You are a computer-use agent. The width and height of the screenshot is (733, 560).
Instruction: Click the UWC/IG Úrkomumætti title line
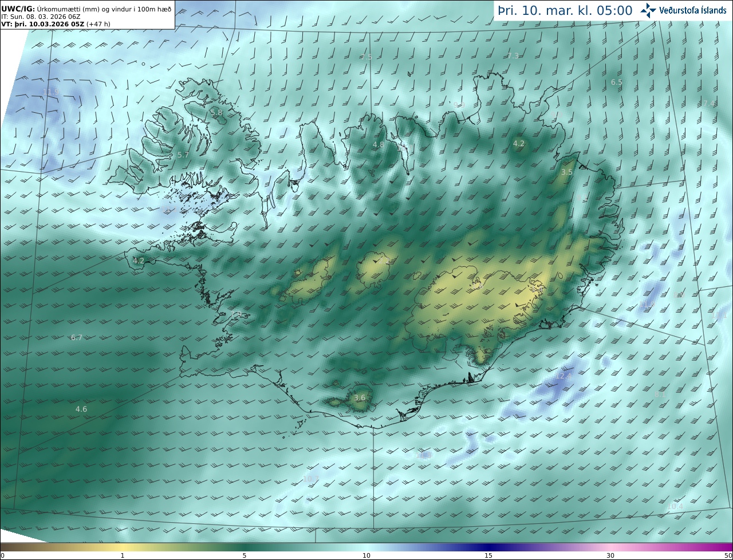86,9
